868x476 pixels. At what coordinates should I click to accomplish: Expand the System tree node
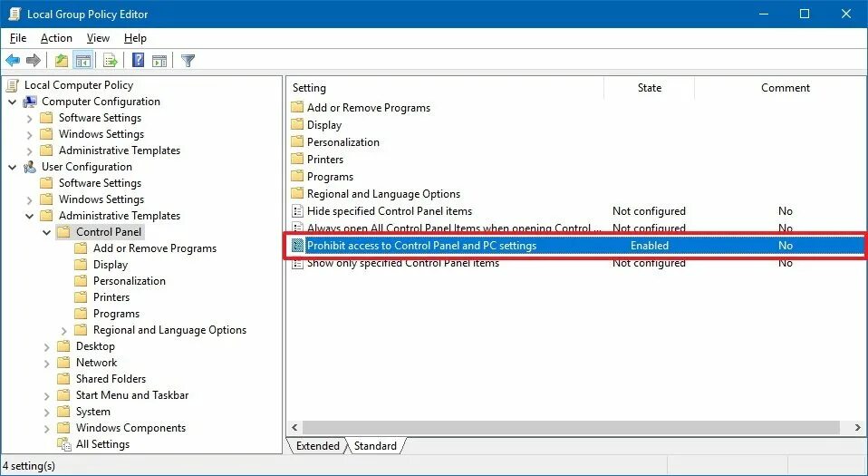click(46, 413)
